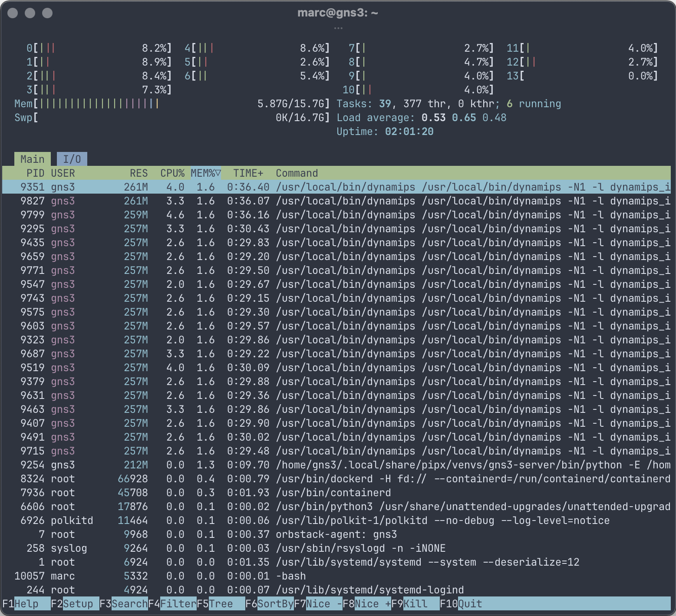Sort by the CPU% column header
Screen dimensions: 676x616
[x=172, y=173]
